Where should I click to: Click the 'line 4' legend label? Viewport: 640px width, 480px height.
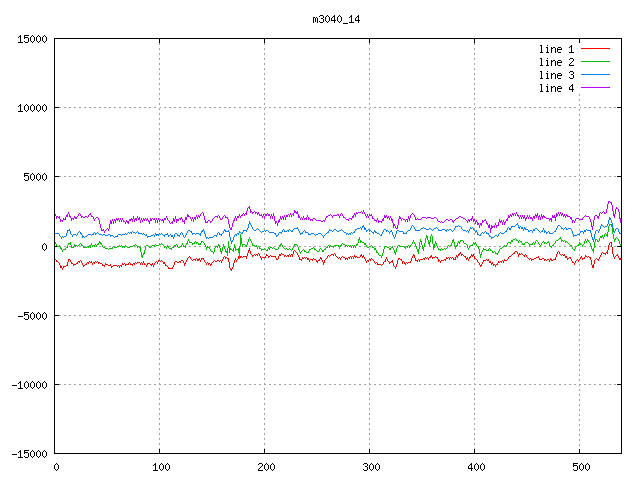(x=557, y=88)
